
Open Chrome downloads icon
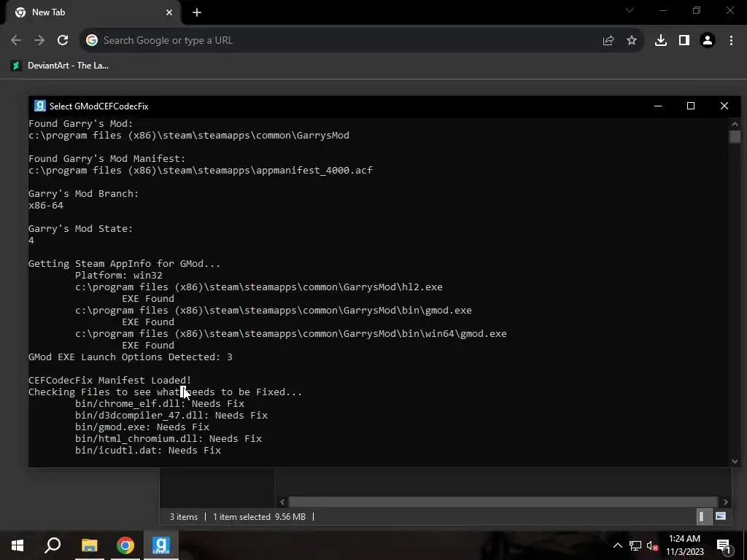661,41
